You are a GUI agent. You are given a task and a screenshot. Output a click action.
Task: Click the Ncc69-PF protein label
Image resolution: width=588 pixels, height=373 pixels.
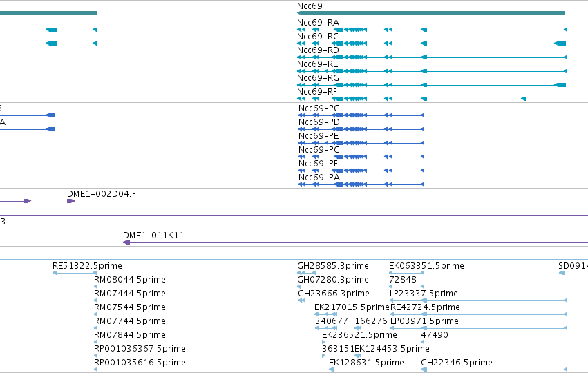point(318,164)
